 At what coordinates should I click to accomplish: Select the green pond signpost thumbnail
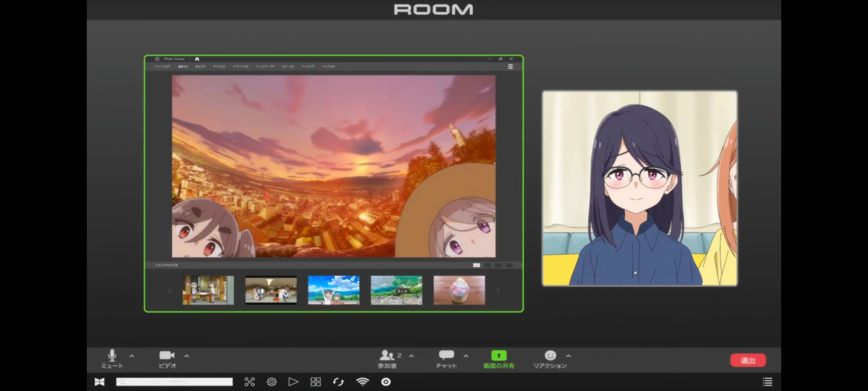(396, 290)
